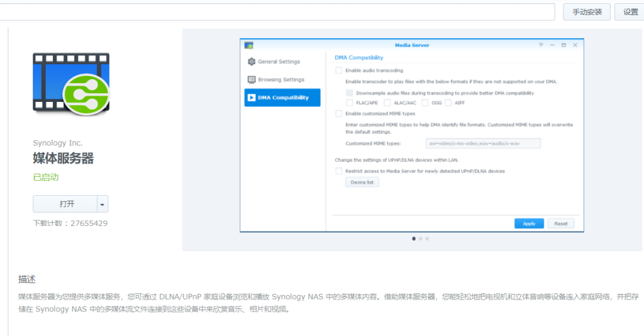Click the second carousel dot indicator

click(x=421, y=238)
